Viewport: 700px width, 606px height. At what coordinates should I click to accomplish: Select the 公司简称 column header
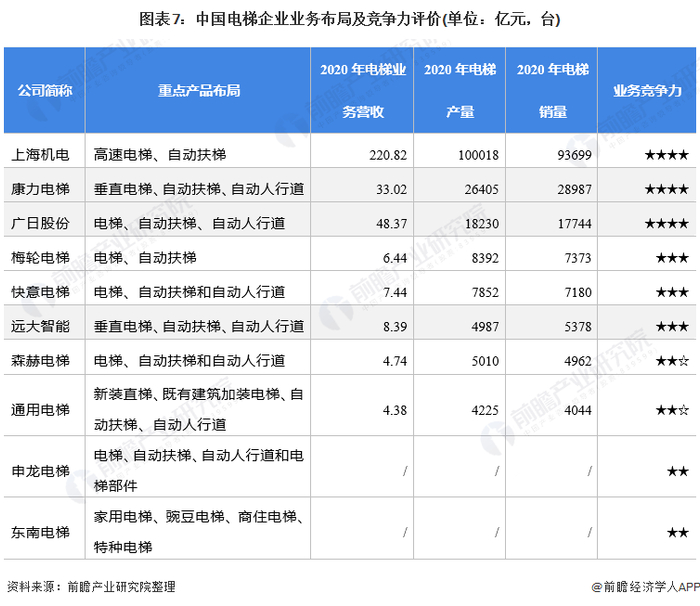pyautogui.click(x=45, y=91)
